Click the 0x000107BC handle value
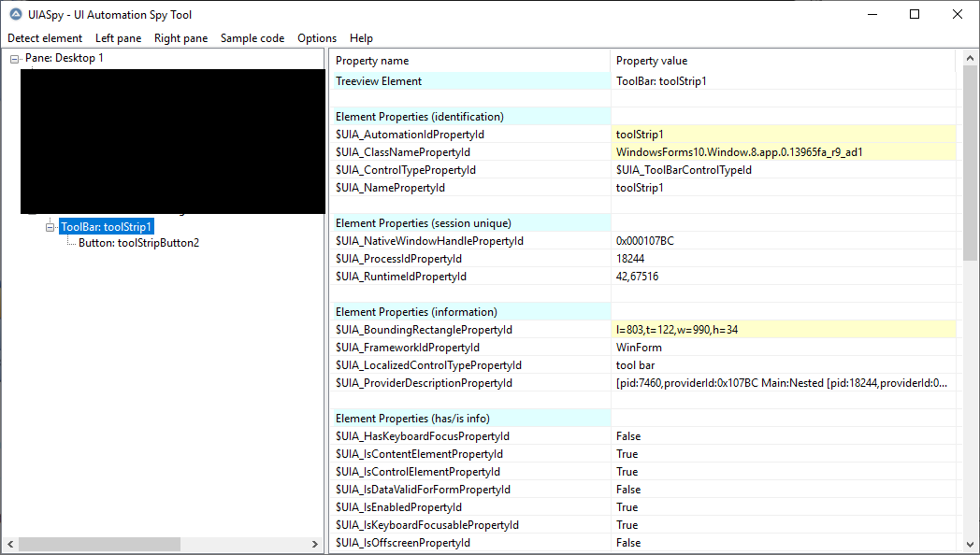 [645, 241]
